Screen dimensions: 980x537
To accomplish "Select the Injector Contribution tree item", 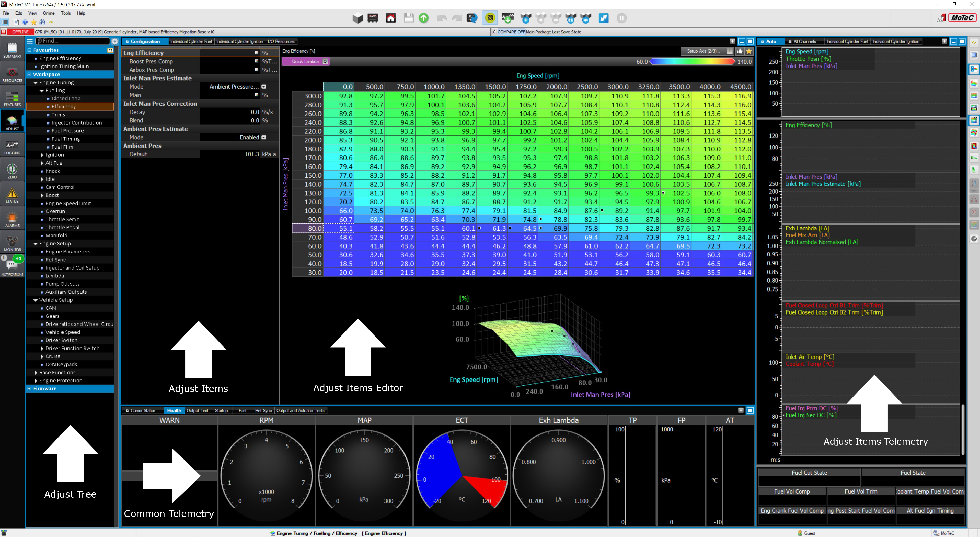I will pyautogui.click(x=76, y=122).
